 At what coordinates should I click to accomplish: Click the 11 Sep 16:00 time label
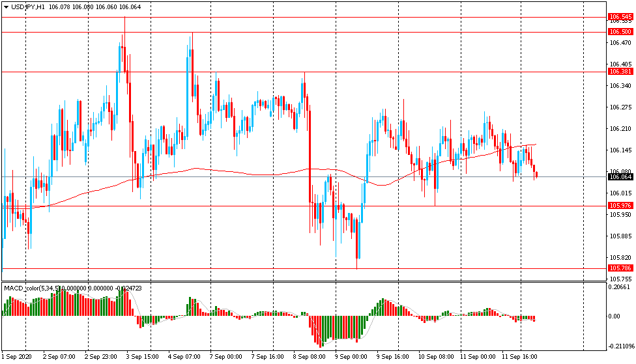pos(521,357)
